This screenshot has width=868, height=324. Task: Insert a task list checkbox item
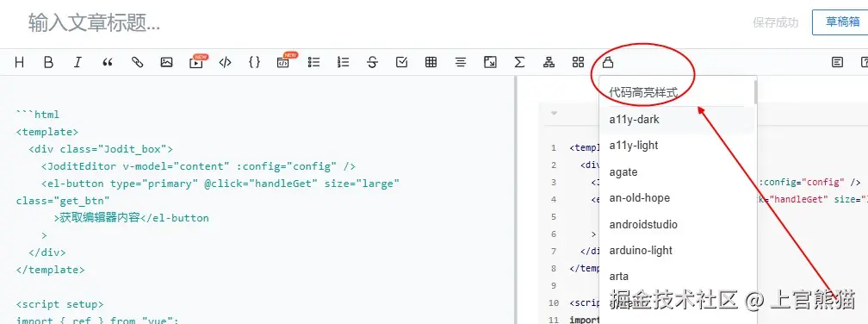tap(402, 63)
